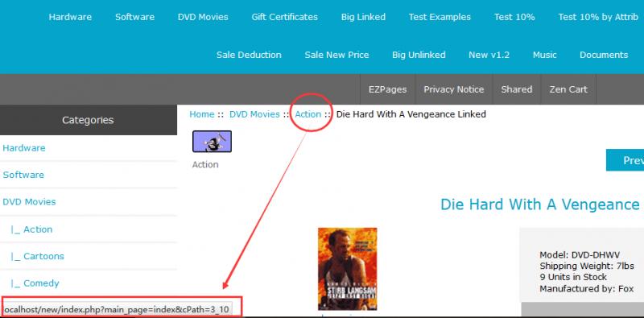644x318 pixels.
Task: Visit the Music category in top bar
Action: tap(545, 55)
